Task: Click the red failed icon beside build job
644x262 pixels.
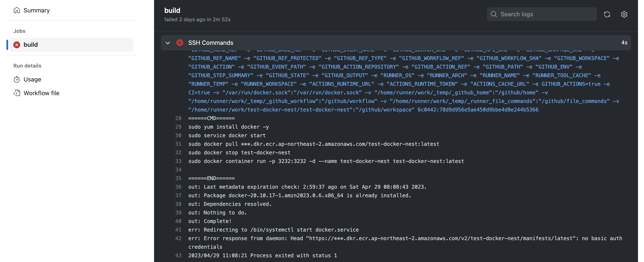Action: coord(17,45)
